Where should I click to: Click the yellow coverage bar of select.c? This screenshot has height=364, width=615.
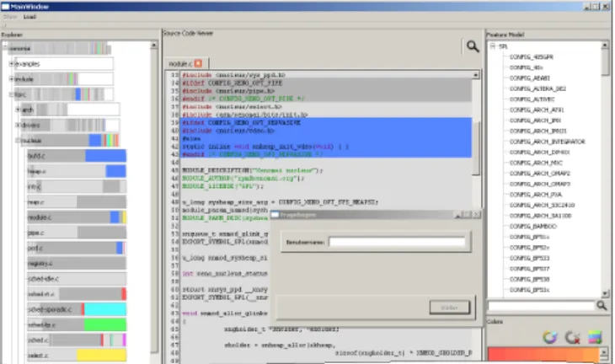tap(101, 356)
